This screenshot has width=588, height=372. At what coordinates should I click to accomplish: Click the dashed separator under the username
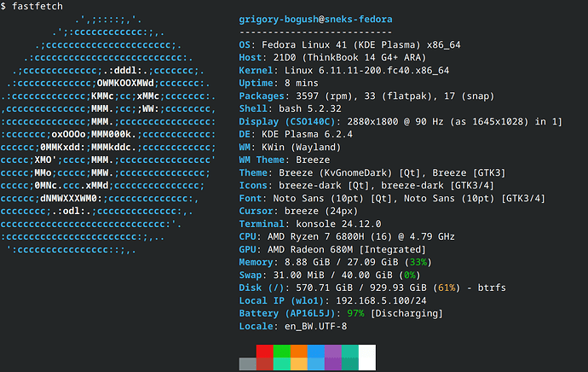[316, 32]
